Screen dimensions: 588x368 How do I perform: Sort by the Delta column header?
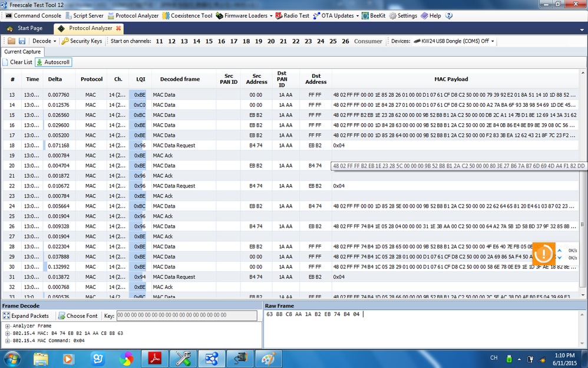[x=55, y=79]
